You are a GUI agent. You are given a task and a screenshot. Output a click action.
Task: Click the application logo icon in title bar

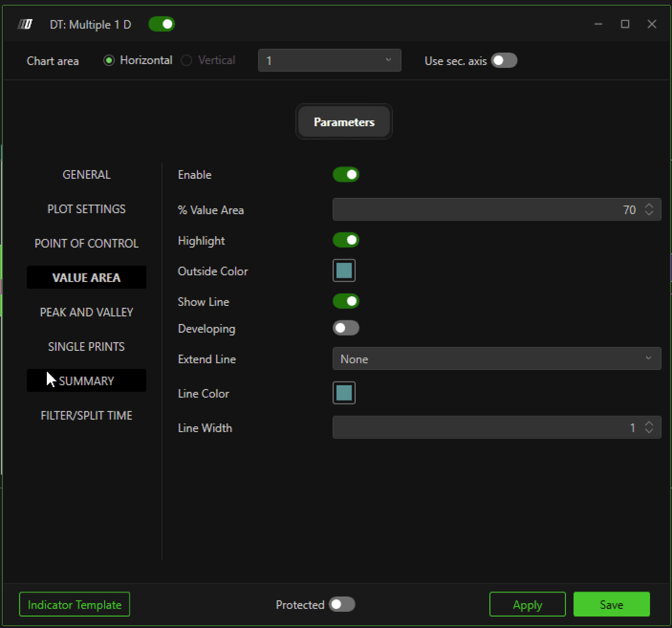25,24
